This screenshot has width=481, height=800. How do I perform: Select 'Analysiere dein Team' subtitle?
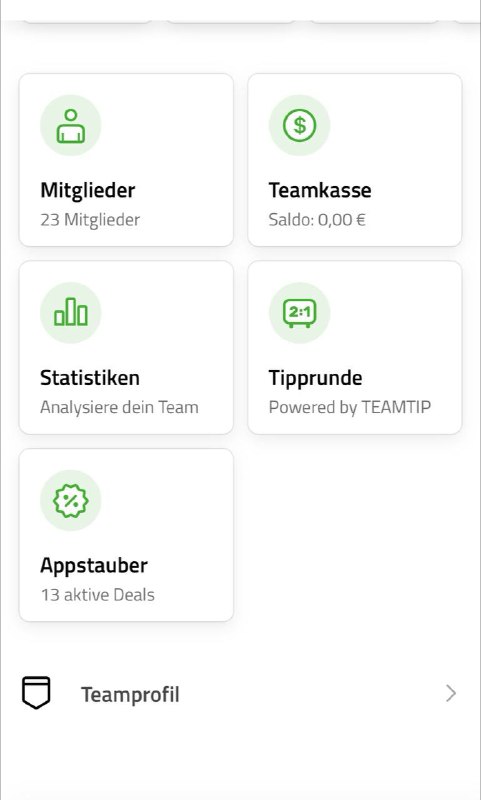(x=119, y=407)
